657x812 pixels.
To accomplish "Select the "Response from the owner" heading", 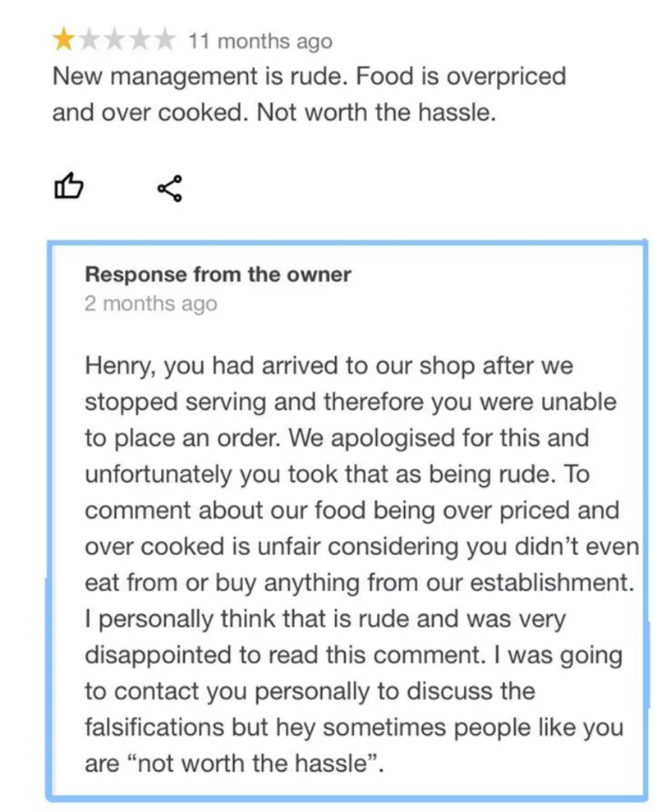I will tap(218, 274).
